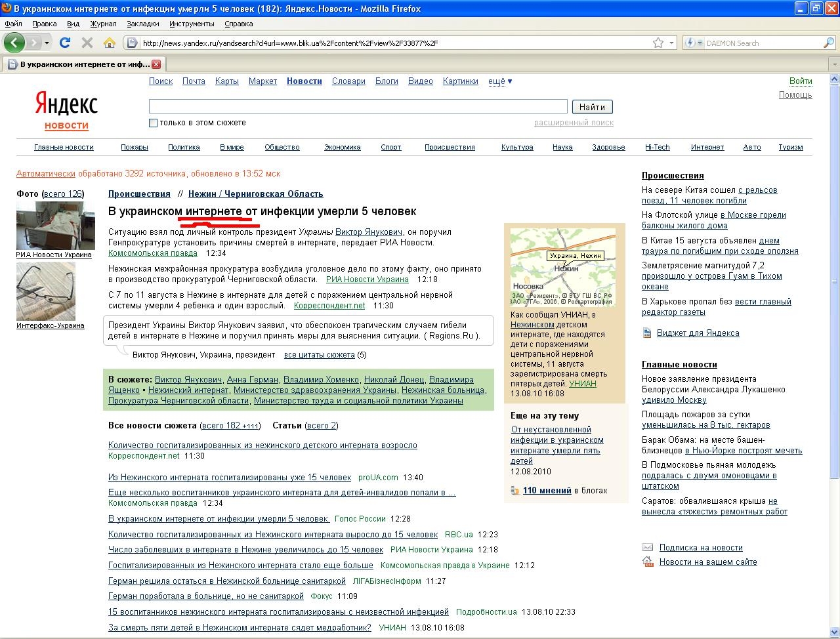Open the Журнал menu
Viewport: 840px width, 639px height.
click(x=103, y=24)
